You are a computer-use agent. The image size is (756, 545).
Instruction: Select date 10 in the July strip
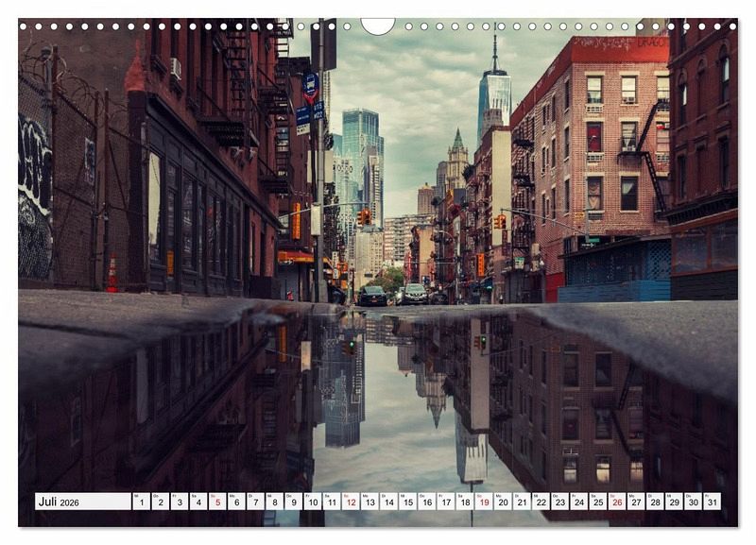click(x=312, y=502)
